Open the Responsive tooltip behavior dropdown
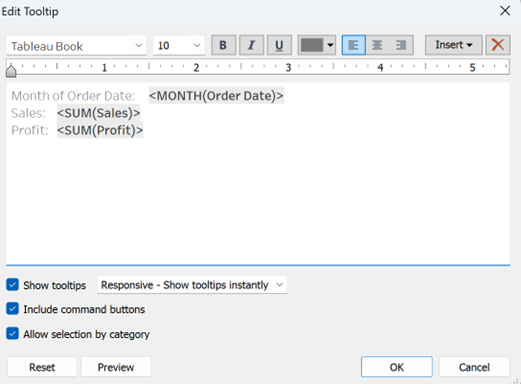 [x=192, y=285]
